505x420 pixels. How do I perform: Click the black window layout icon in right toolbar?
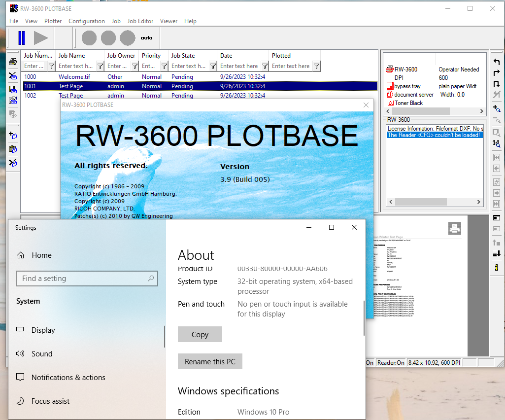coord(497,218)
